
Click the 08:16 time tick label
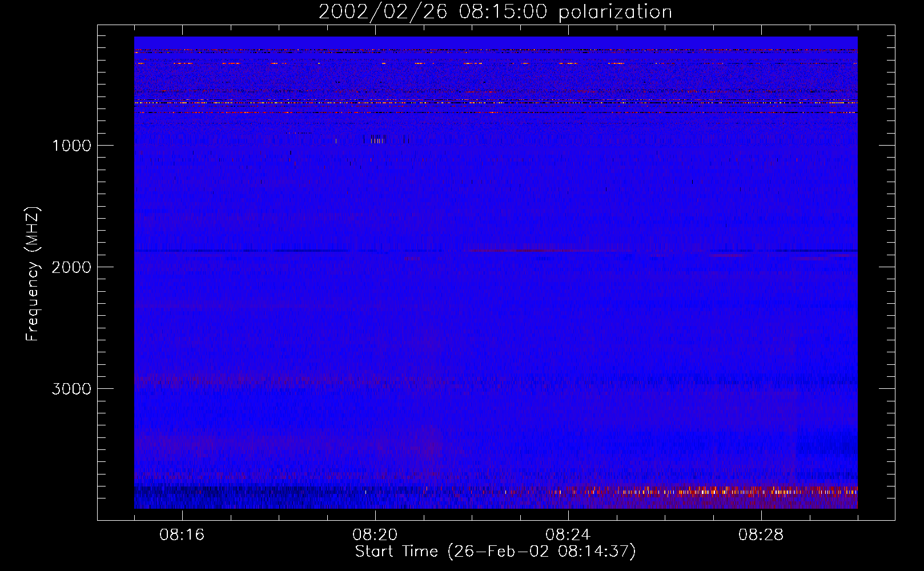coord(182,535)
